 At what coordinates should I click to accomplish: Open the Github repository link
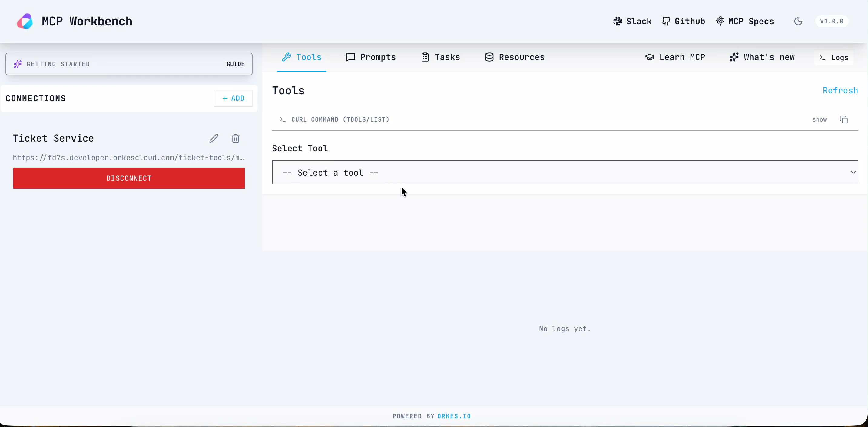coord(683,21)
